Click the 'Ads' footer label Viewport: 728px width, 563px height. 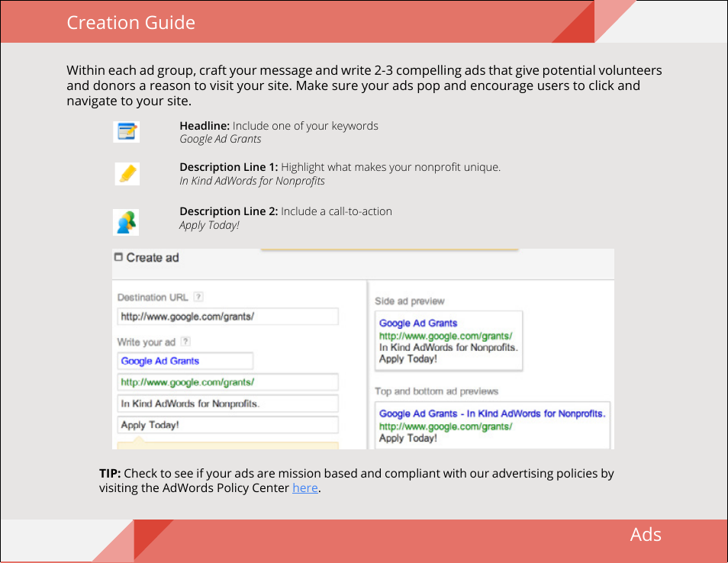coord(646,535)
